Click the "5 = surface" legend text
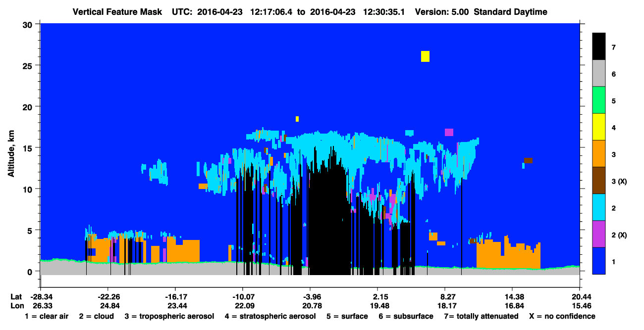Image resolution: width=644 pixels, height=330 pixels. 347,316
